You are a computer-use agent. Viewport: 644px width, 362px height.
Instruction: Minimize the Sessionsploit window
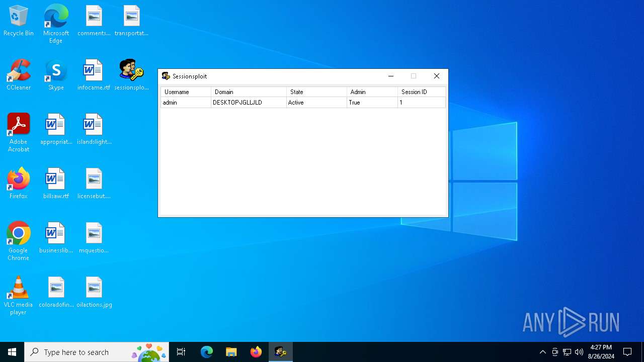pos(391,76)
